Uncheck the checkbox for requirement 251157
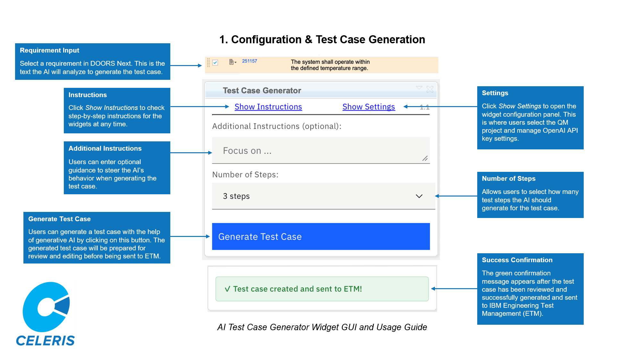The height and width of the screenshot is (360, 644). point(215,63)
